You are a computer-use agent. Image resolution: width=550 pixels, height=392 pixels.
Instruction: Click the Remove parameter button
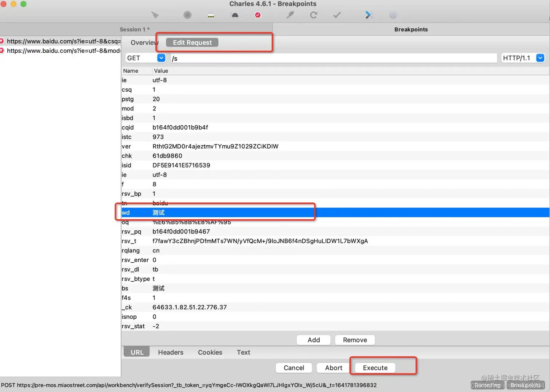pyautogui.click(x=355, y=340)
